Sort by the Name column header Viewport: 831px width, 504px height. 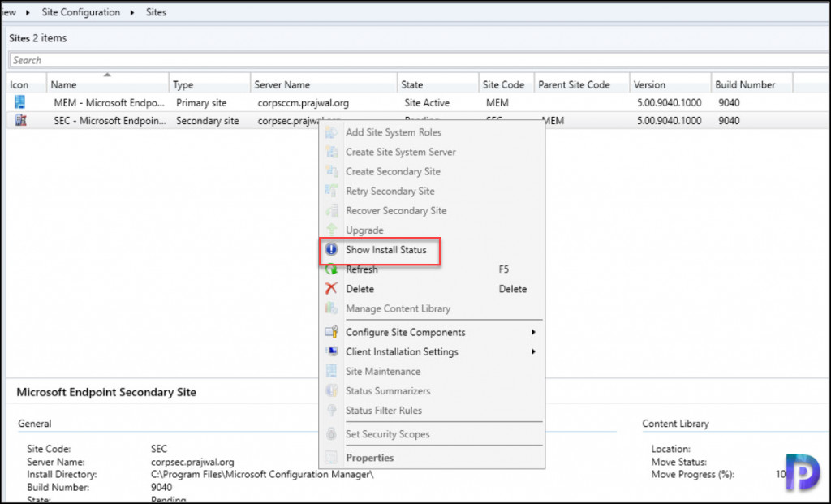[108, 84]
